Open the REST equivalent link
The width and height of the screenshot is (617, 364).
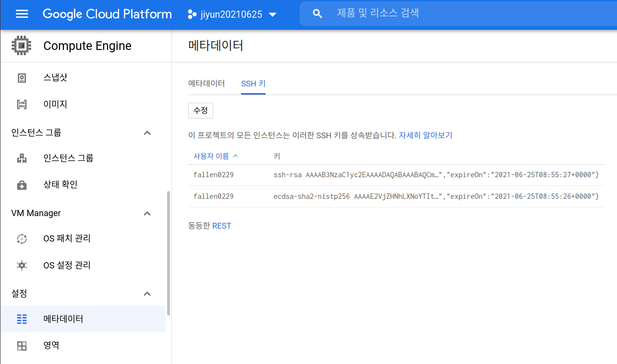click(222, 226)
